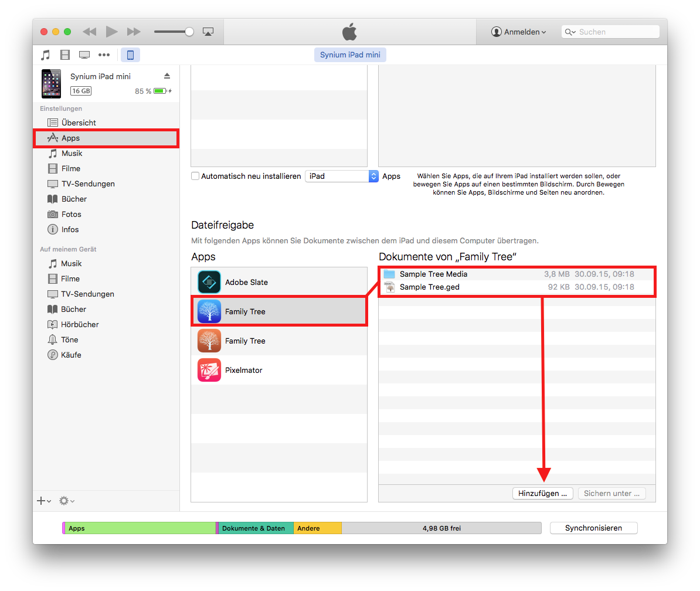
Task: Open Infos in the sidebar
Action: [106, 229]
